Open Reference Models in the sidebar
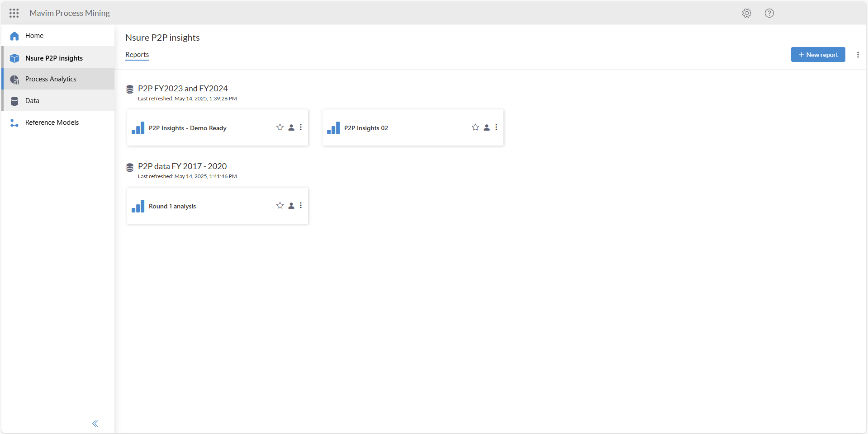868x434 pixels. pos(52,123)
